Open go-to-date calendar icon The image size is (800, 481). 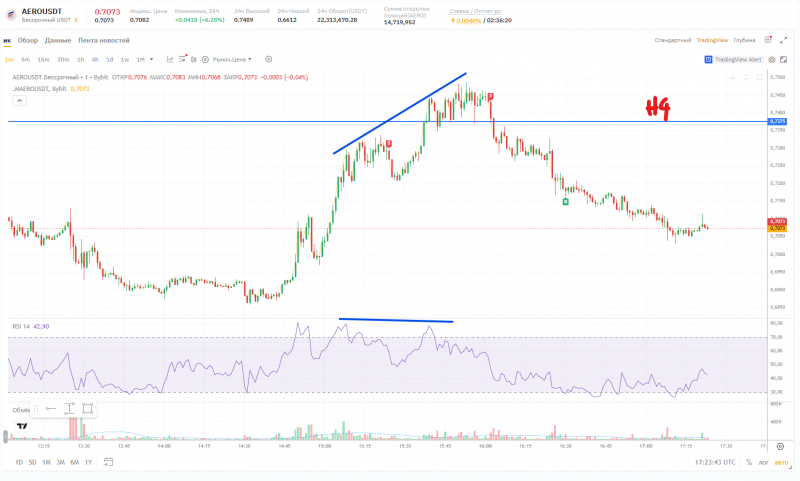pyautogui.click(x=108, y=462)
